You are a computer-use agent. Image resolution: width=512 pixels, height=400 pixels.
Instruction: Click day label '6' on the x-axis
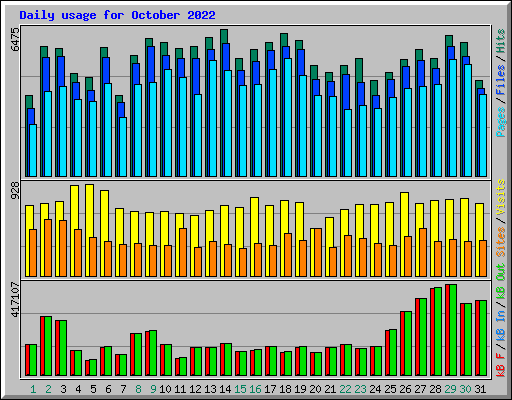pos(108,389)
